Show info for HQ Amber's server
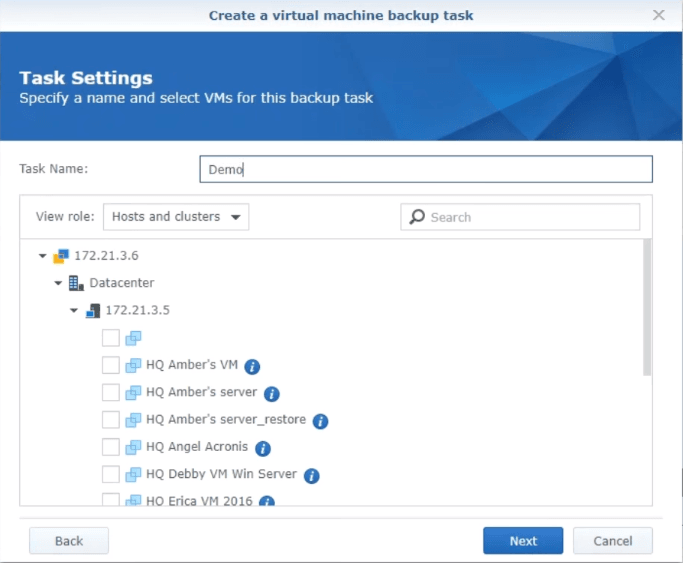Viewport: 683px width, 563px height. point(272,394)
